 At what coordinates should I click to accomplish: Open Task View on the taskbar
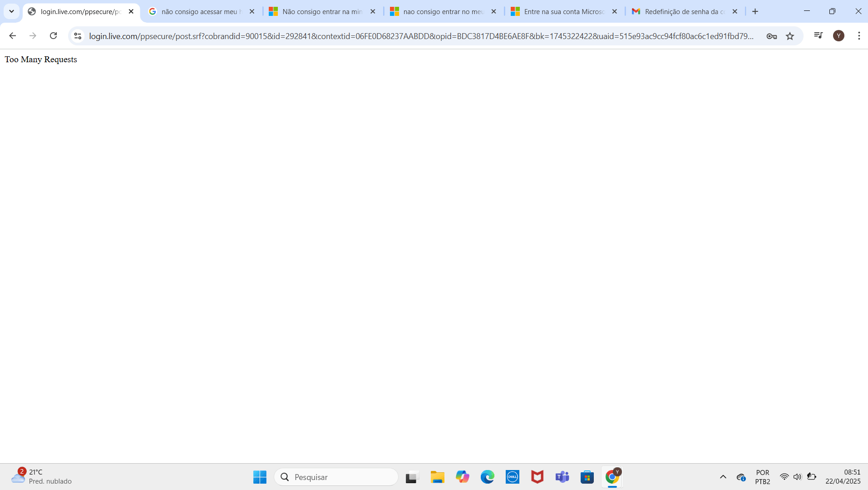[411, 477]
